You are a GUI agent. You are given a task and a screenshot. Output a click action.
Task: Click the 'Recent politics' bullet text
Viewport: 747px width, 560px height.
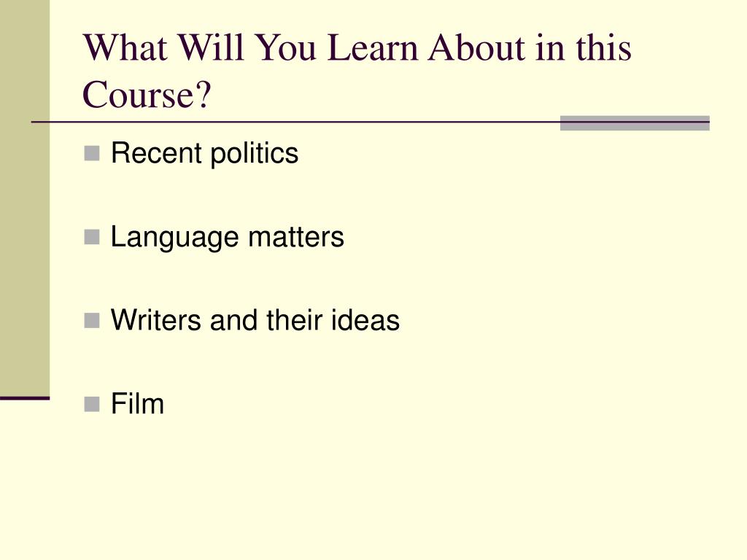[x=204, y=153]
